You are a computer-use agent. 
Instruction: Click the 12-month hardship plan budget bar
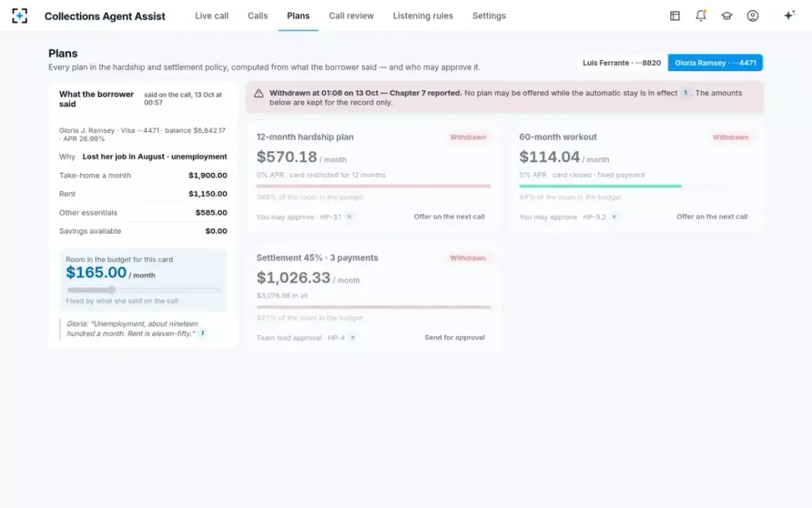(x=374, y=186)
